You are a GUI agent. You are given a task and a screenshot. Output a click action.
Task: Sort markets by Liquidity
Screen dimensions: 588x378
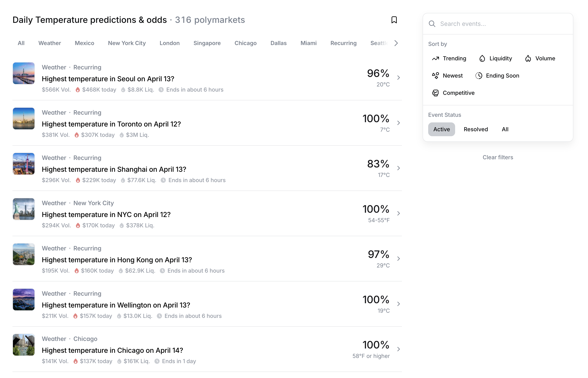[x=495, y=58]
